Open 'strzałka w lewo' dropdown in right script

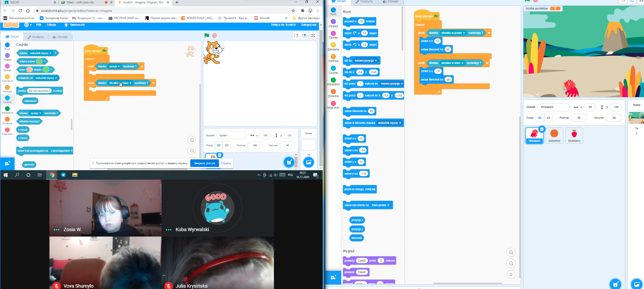(452, 63)
